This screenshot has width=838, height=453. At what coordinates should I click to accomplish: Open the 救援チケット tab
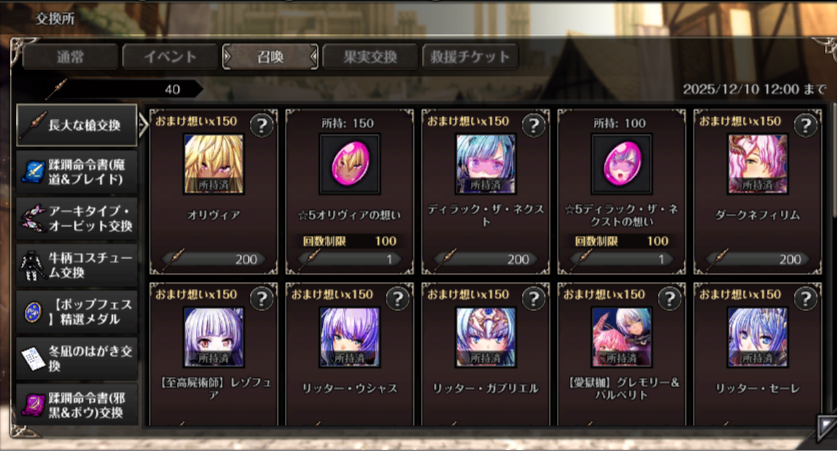click(x=470, y=57)
